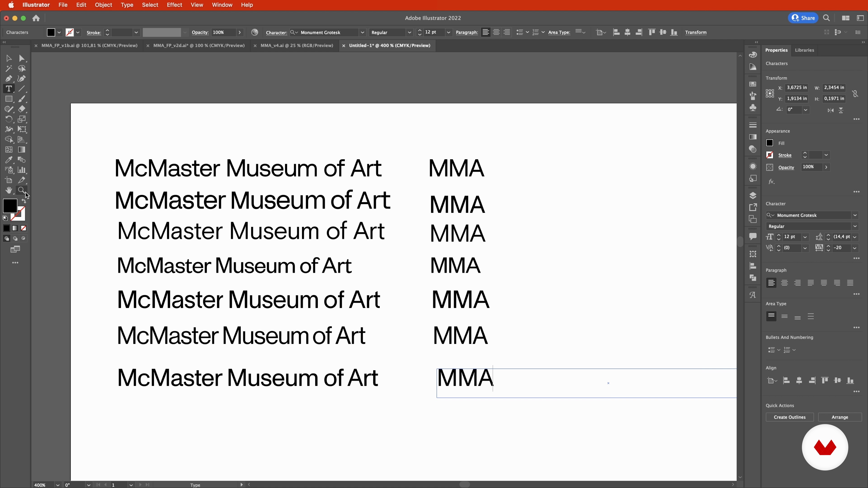This screenshot has height=488, width=868.
Task: Open control bar font size dropdown
Action: (x=448, y=32)
